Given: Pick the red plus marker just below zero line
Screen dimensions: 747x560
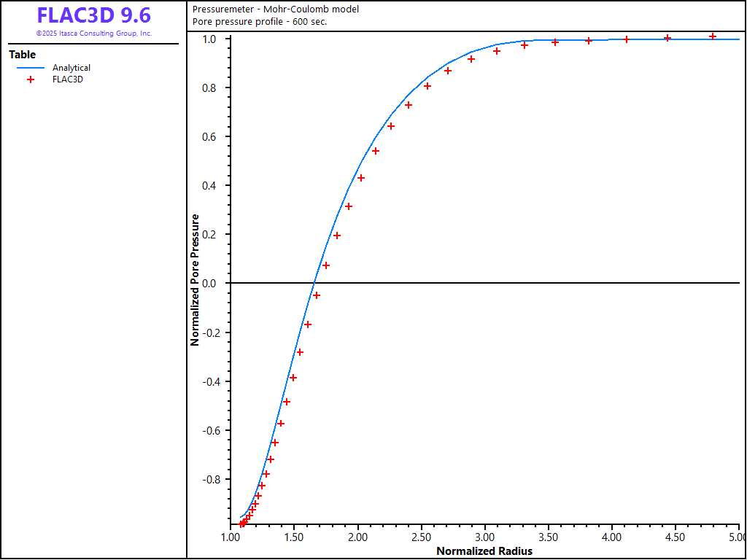Looking at the screenshot, I should click(x=317, y=295).
